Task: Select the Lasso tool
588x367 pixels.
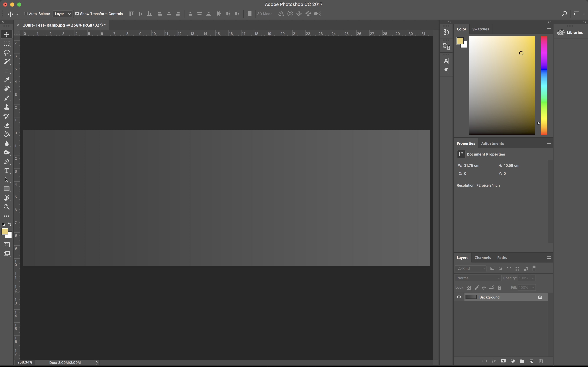Action: point(6,52)
